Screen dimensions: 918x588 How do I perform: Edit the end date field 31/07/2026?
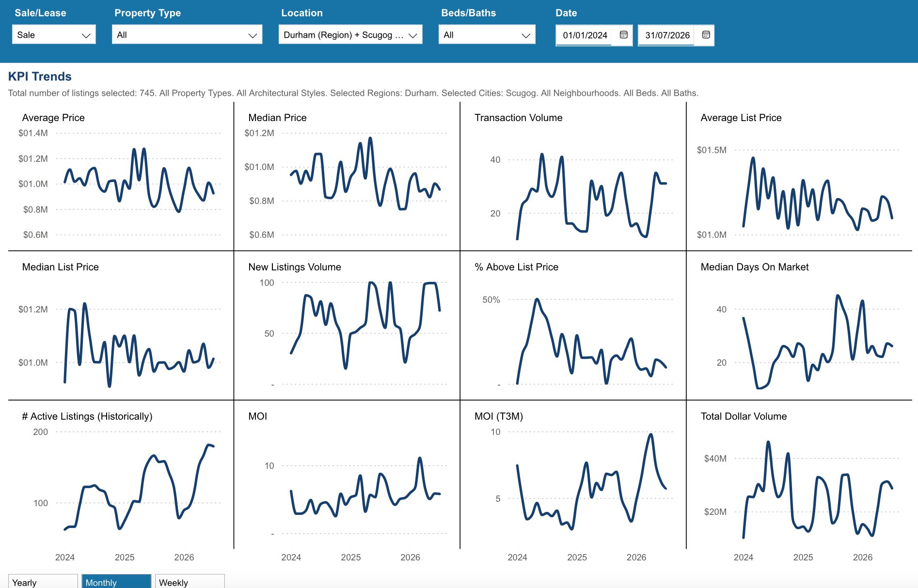(667, 35)
